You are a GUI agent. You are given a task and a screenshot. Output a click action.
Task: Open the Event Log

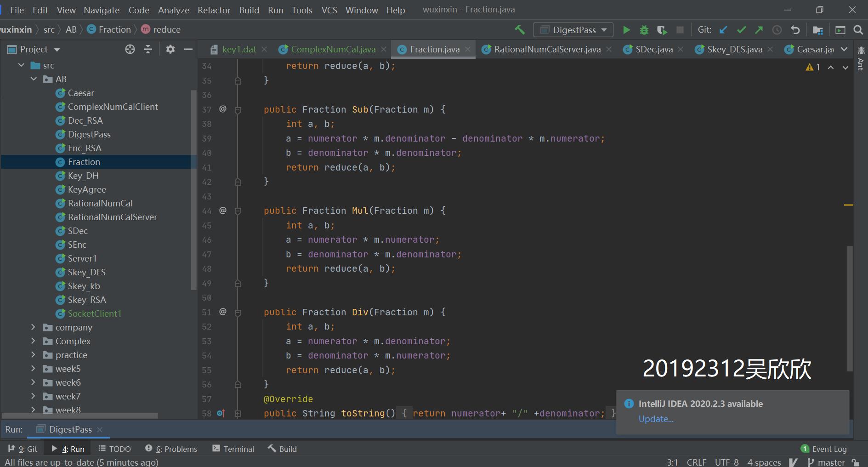823,449
